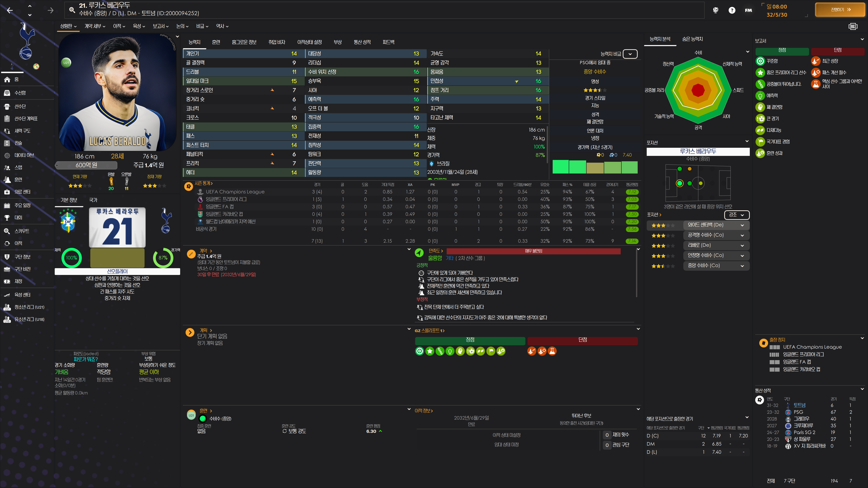Switch to the 숨은 능력치 view
868x488 pixels.
(692, 39)
